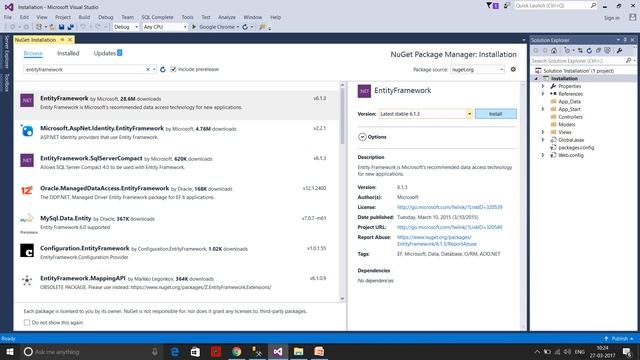Expand the References tree node
The width and height of the screenshot is (640, 360).
tap(543, 94)
